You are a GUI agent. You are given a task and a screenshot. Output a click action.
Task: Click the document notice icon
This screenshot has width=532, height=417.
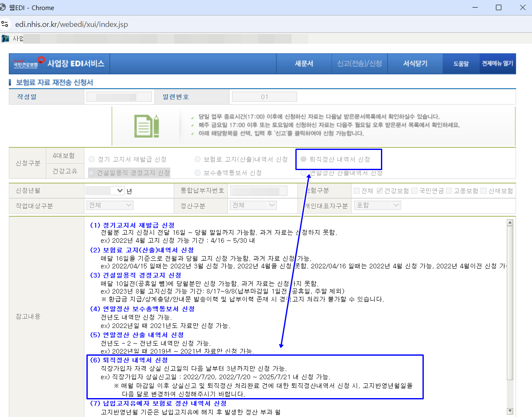coord(146,126)
